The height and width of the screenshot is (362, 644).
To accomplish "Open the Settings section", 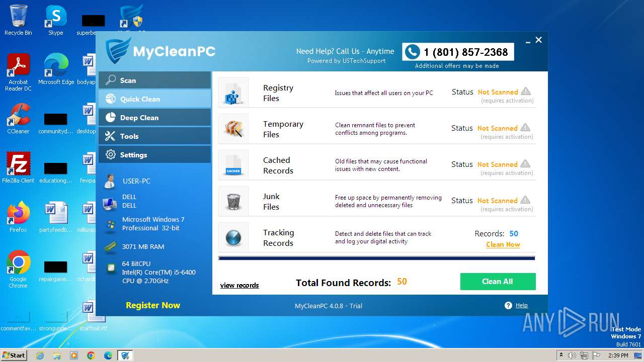I will (154, 155).
